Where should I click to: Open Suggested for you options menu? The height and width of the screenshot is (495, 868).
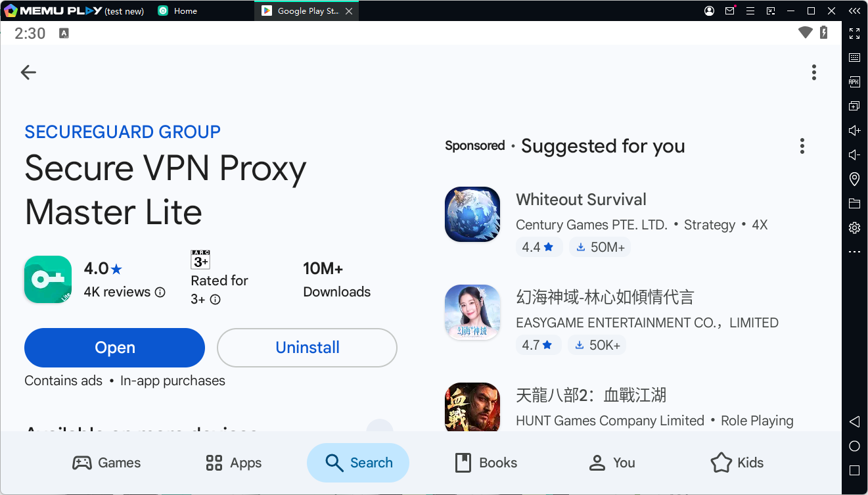click(802, 146)
